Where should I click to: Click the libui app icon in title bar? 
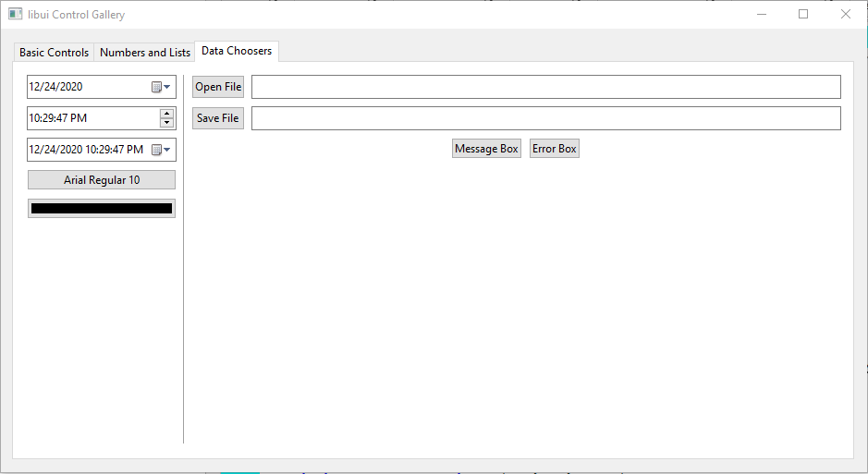pyautogui.click(x=16, y=15)
